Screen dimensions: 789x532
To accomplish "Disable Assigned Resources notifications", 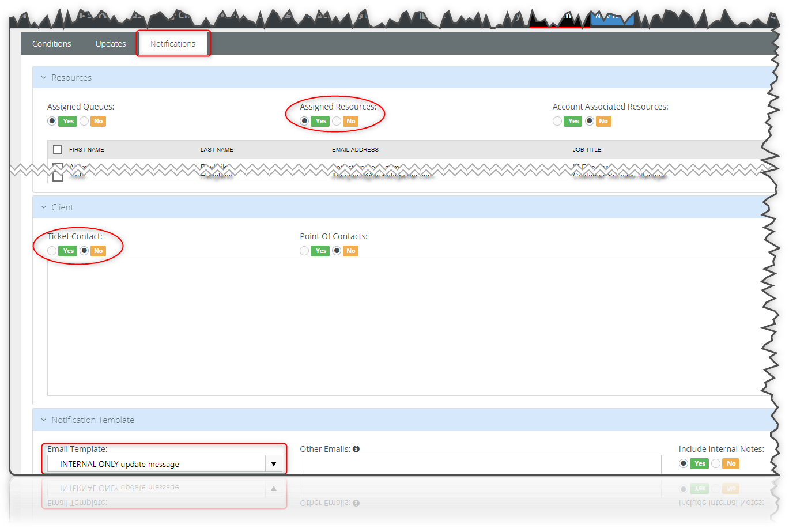I will [336, 121].
